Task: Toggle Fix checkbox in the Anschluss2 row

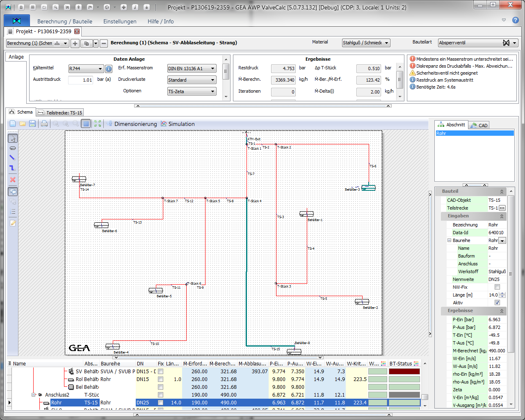Action: pos(161,395)
